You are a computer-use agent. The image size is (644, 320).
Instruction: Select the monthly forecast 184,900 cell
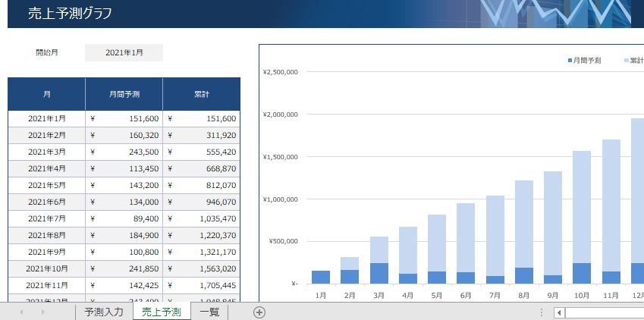click(x=124, y=235)
